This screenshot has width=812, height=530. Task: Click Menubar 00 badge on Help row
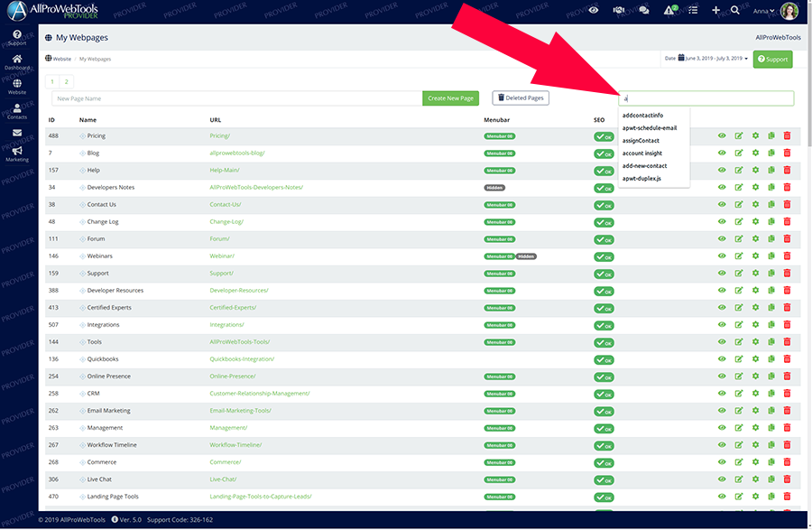tap(499, 171)
